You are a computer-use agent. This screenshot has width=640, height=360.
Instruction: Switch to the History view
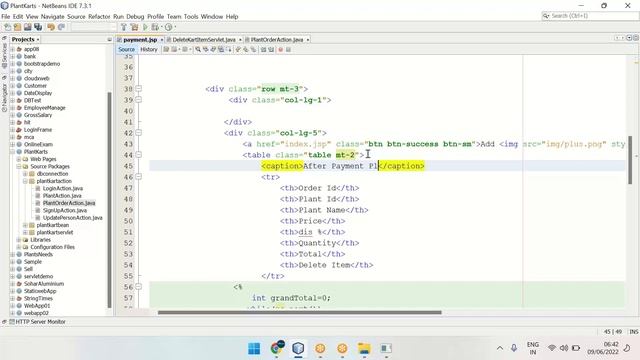pos(149,49)
